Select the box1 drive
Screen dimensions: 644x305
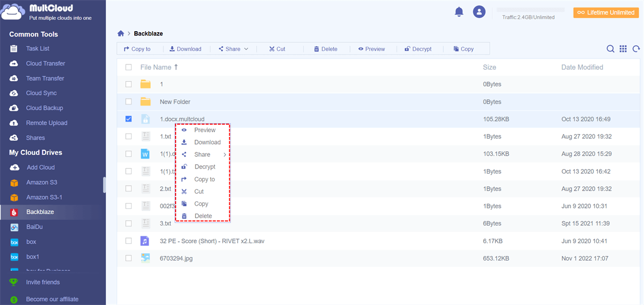click(x=33, y=257)
